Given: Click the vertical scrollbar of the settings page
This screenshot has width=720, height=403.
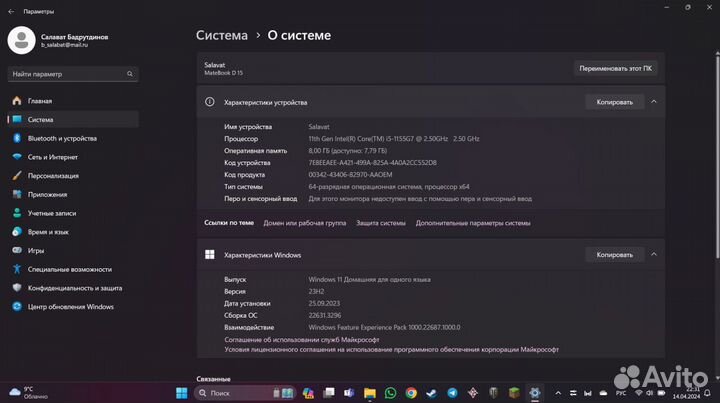Looking at the screenshot, I should pyautogui.click(x=717, y=156).
